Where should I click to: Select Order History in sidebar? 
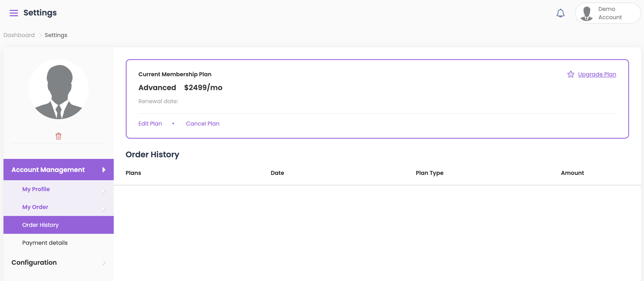point(41,225)
